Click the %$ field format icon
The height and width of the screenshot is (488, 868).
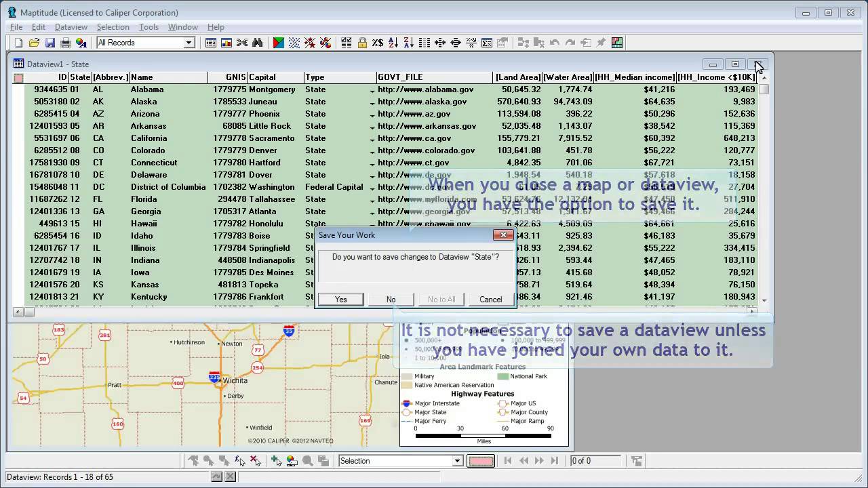click(378, 43)
